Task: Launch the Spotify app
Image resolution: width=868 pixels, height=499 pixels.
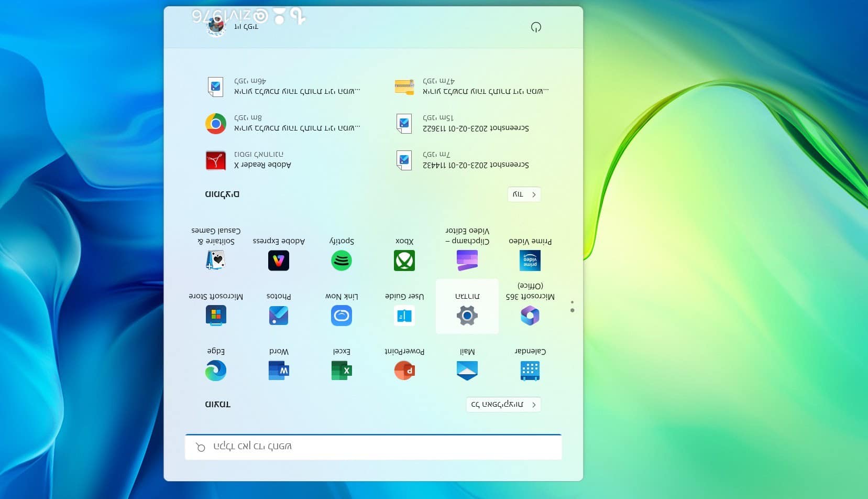Action: [342, 260]
